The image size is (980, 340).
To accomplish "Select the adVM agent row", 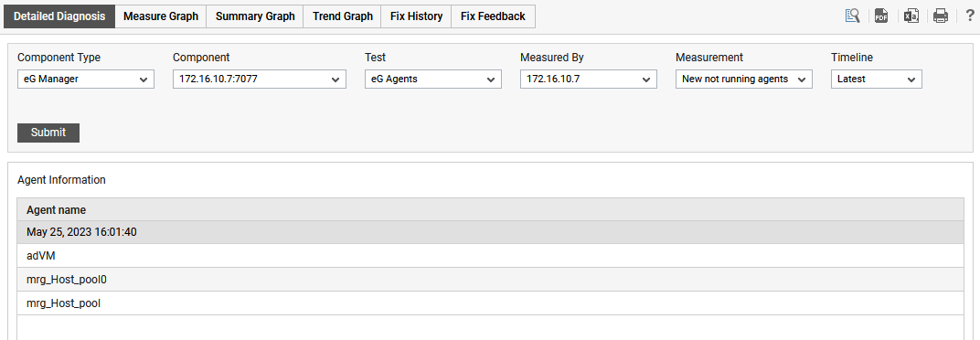I will 490,256.
